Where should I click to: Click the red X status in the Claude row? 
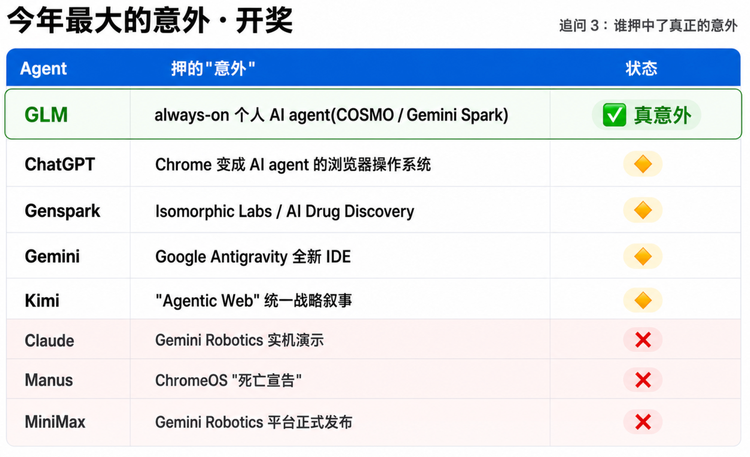pyautogui.click(x=643, y=340)
